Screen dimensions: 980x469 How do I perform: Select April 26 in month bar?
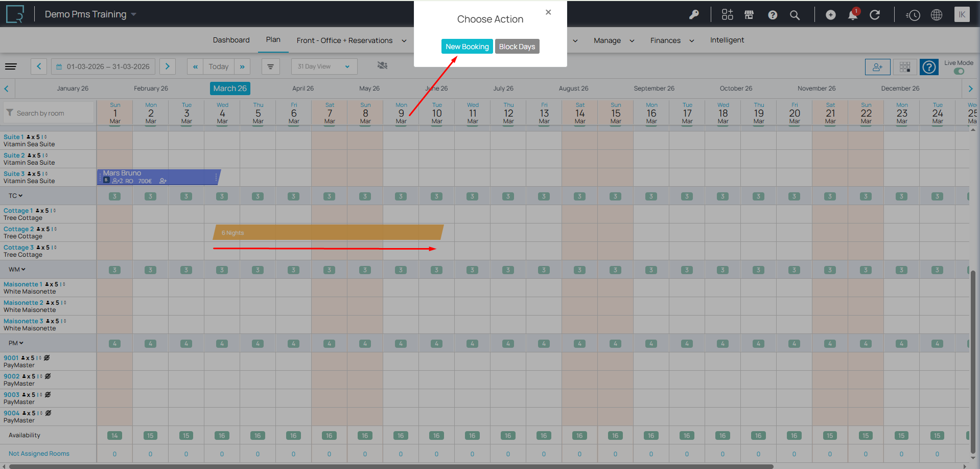[x=303, y=88]
